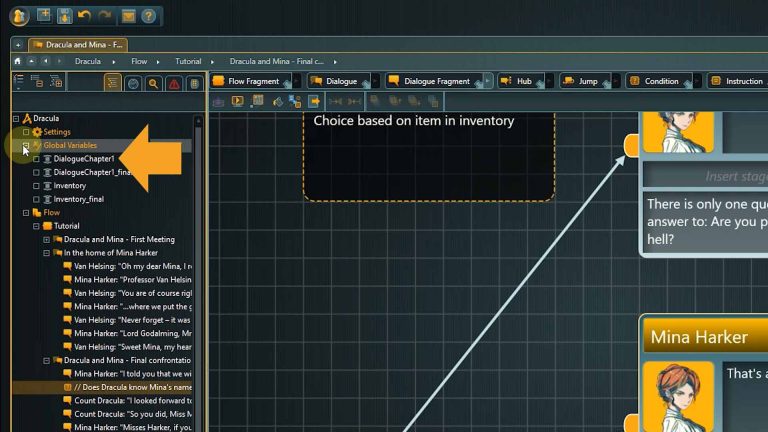Click the redo arrow icon
Viewport: 768px width, 432px height.
pos(105,16)
